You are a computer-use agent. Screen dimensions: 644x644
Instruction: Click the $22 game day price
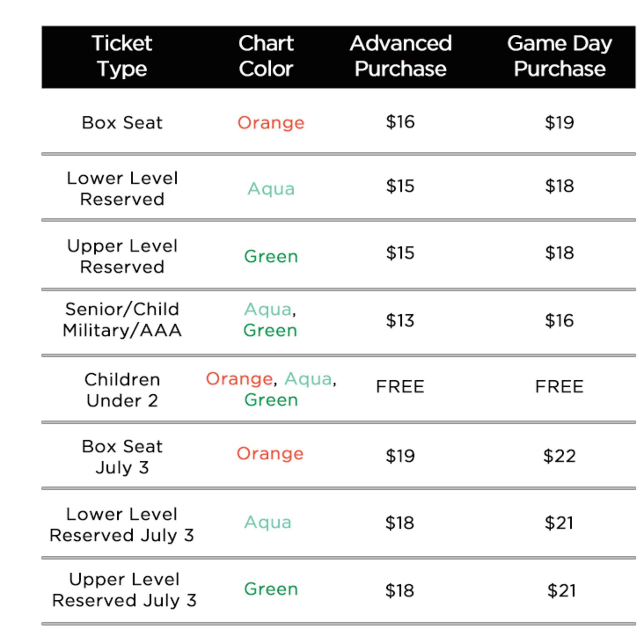click(559, 456)
